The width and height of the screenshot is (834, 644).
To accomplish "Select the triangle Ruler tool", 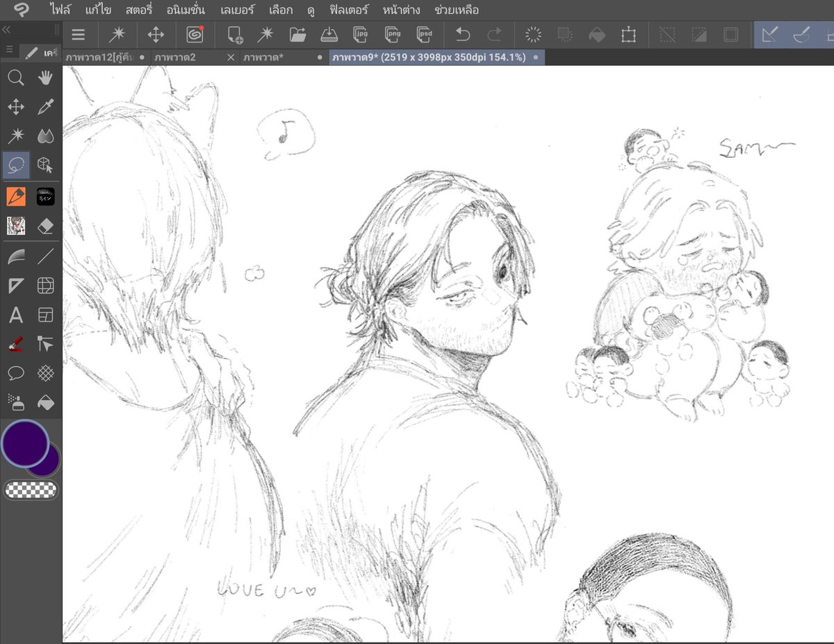I will (x=16, y=286).
